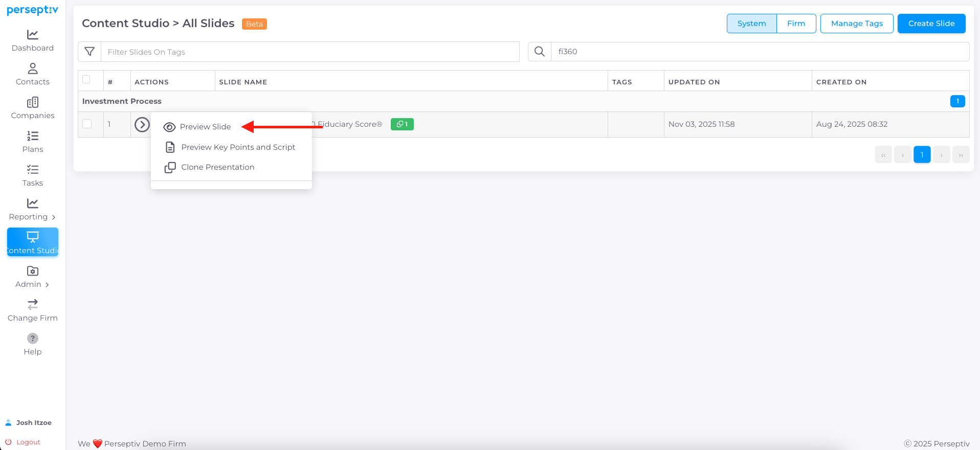
Task: Click the Change Firm icon
Action: tap(33, 305)
